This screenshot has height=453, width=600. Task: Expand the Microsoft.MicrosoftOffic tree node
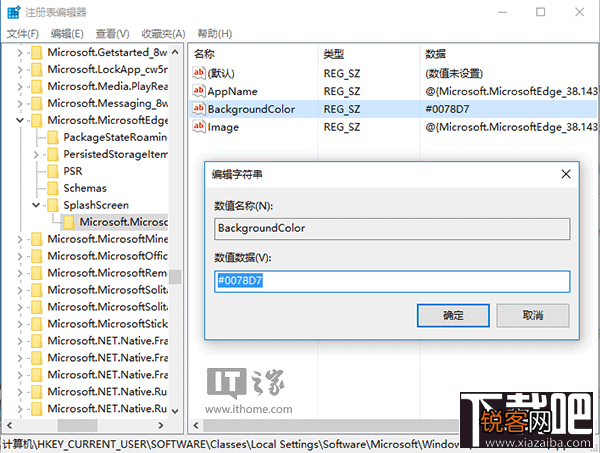pos(20,256)
